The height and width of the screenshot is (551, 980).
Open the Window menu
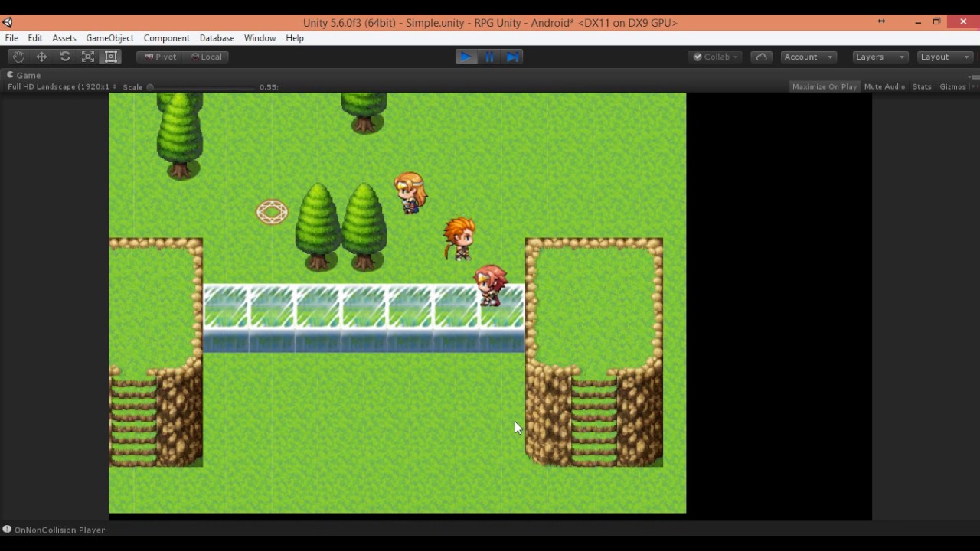[260, 38]
